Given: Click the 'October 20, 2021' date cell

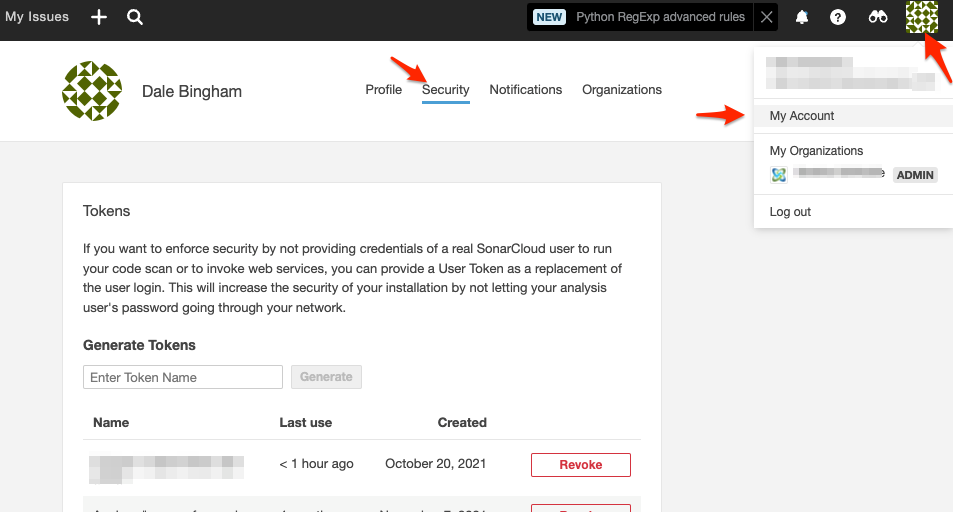Looking at the screenshot, I should (x=436, y=464).
